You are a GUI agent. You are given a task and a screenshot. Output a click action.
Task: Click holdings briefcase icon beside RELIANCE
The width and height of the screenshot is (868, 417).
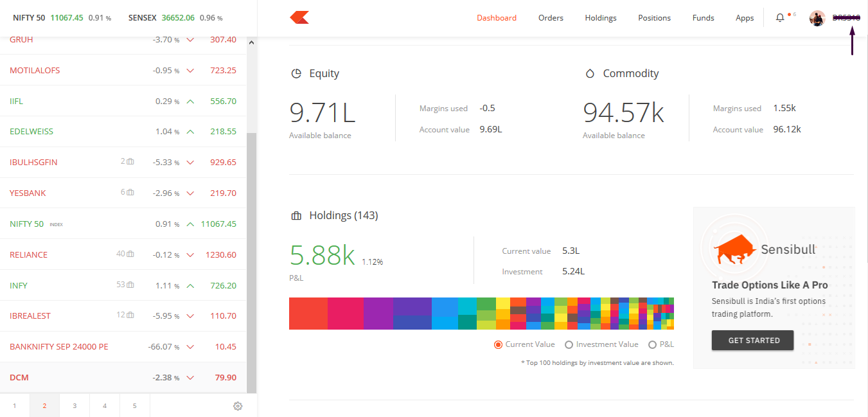coord(130,254)
